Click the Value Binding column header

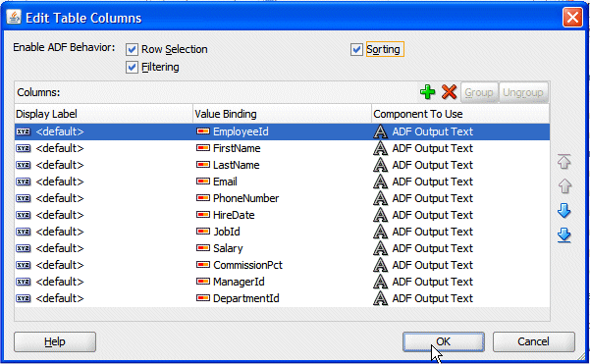click(x=282, y=114)
